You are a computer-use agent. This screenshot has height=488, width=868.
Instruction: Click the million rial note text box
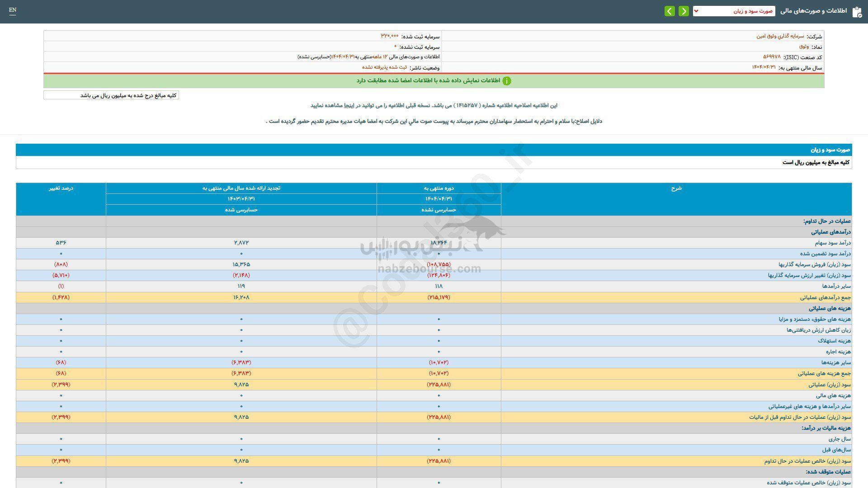111,95
